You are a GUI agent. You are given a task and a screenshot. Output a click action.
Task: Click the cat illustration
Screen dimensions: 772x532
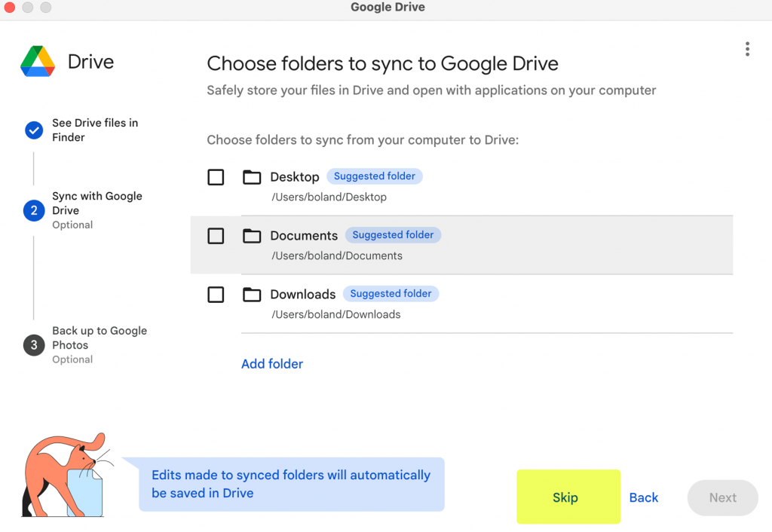tap(67, 475)
